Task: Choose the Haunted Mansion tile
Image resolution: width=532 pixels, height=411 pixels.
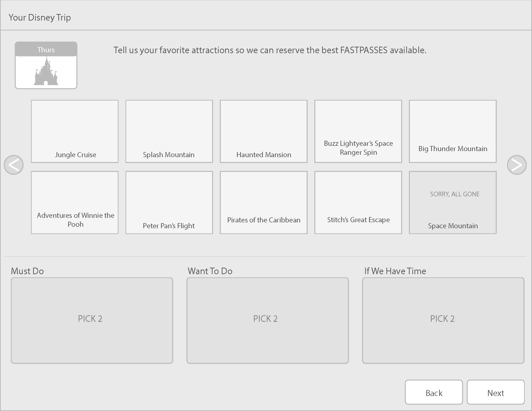Action: coord(264,131)
